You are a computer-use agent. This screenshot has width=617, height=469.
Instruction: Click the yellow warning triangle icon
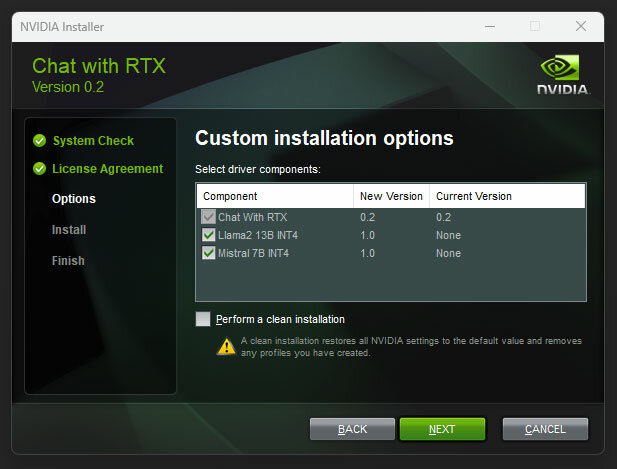(x=226, y=347)
